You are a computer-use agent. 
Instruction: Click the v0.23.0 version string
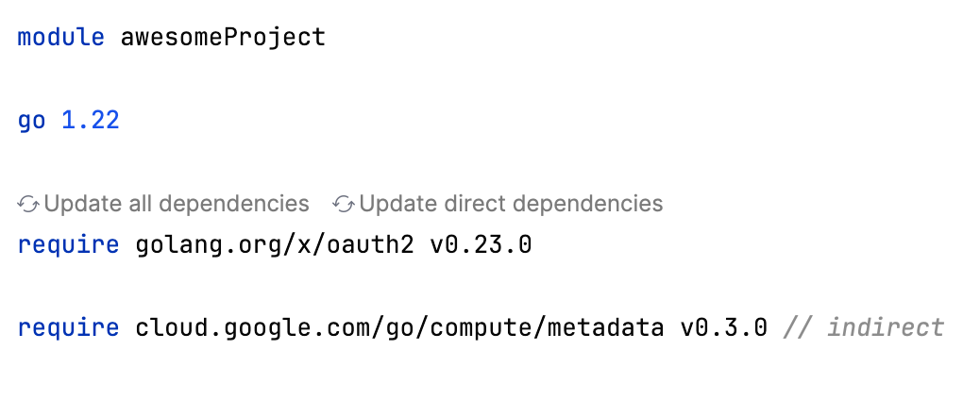[481, 245]
